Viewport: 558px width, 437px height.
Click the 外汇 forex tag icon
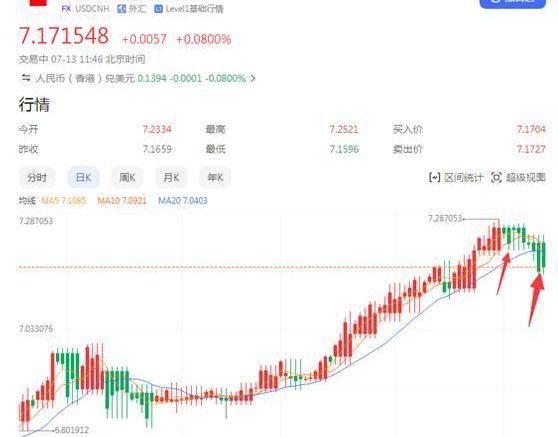pyautogui.click(x=122, y=9)
